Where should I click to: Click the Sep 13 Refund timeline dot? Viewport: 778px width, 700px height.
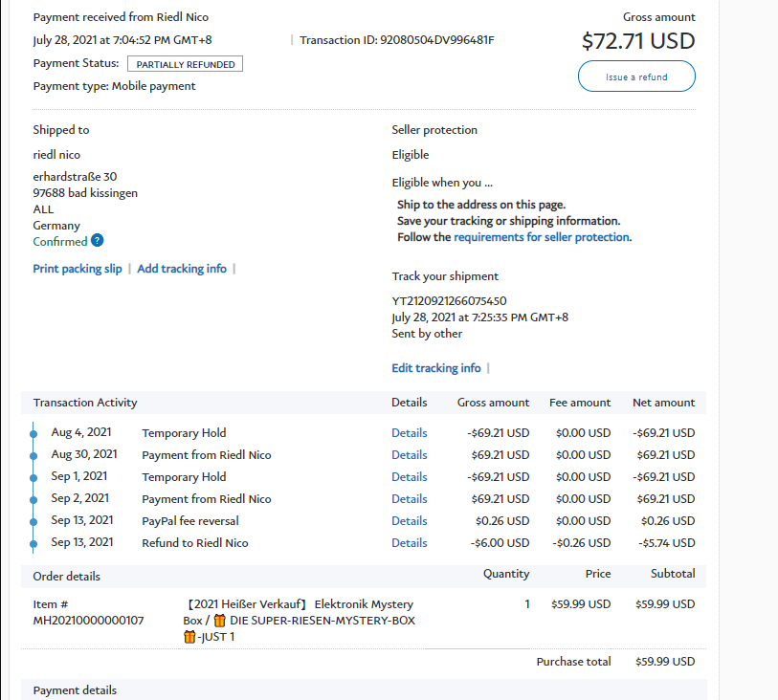click(33, 543)
